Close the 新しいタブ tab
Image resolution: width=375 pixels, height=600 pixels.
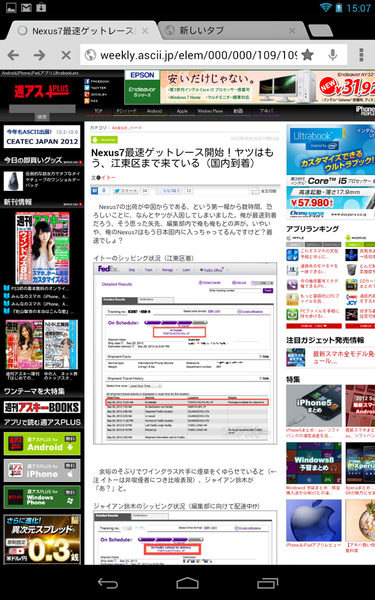[x=292, y=31]
